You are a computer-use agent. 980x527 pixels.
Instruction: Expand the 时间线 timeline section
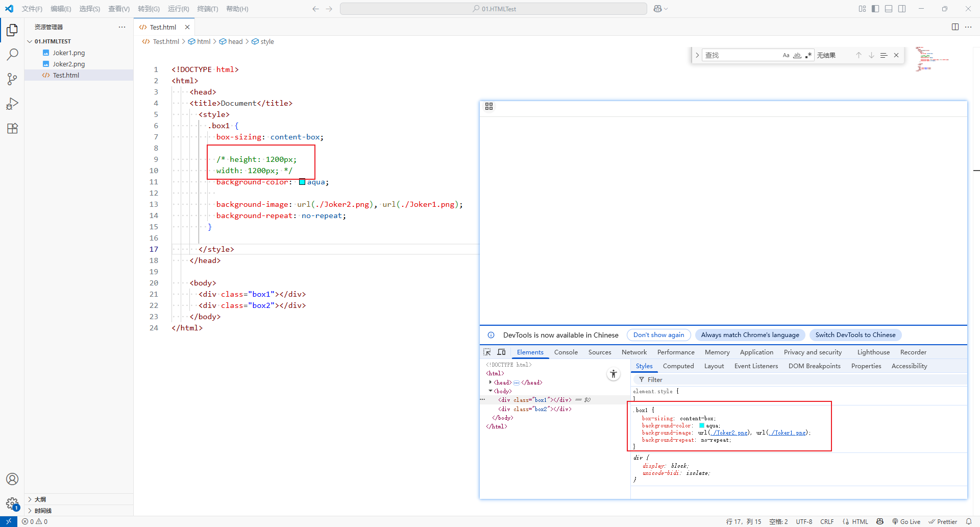click(x=30, y=511)
